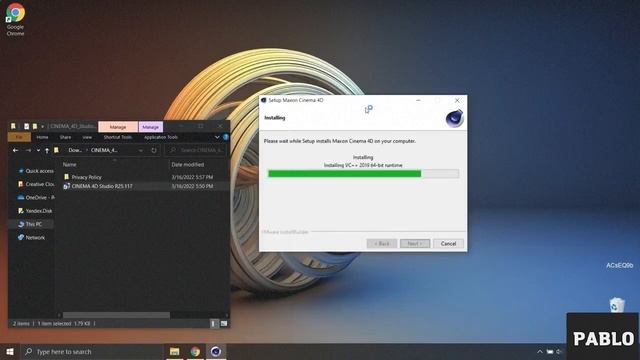Click the Privacy Policy date cell

pos(192,177)
